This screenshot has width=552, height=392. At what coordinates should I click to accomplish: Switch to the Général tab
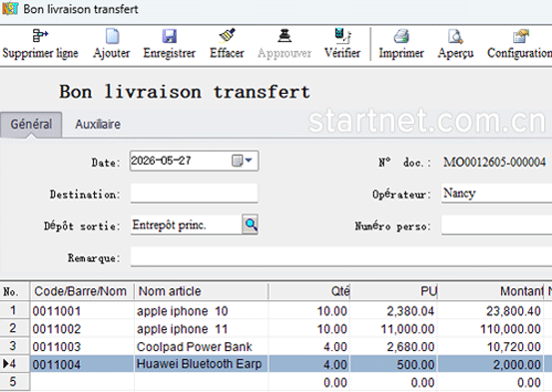tap(31, 125)
